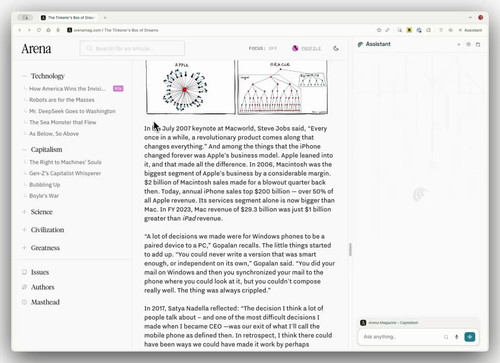Switch to dark mode with the moon icon
The height and width of the screenshot is (363, 500).
(x=336, y=48)
